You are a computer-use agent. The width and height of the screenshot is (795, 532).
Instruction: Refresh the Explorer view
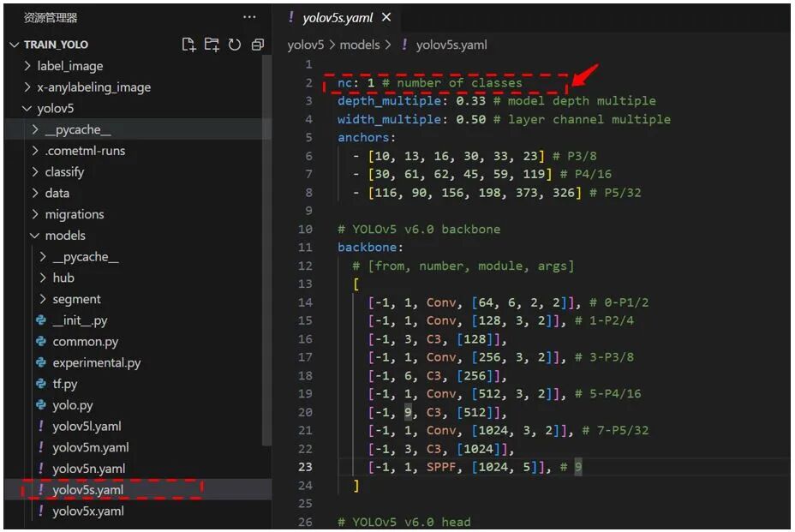(x=235, y=44)
